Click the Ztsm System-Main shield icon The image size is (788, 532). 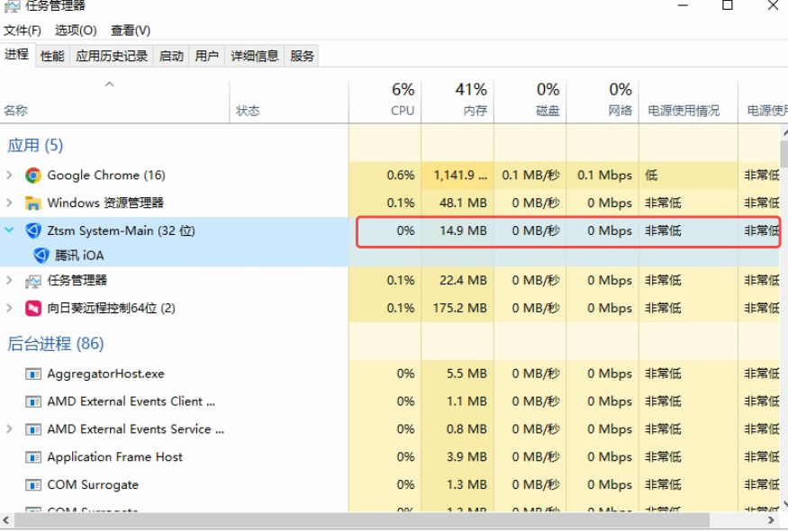pos(33,230)
